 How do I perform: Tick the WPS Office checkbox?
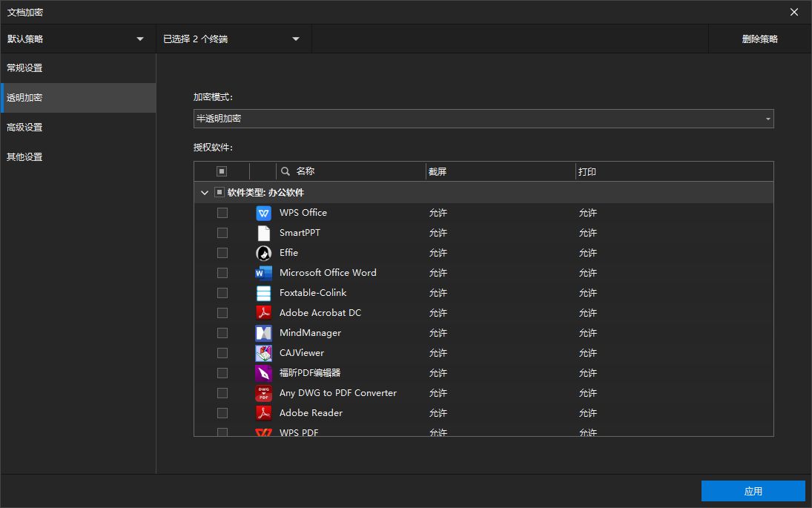222,213
